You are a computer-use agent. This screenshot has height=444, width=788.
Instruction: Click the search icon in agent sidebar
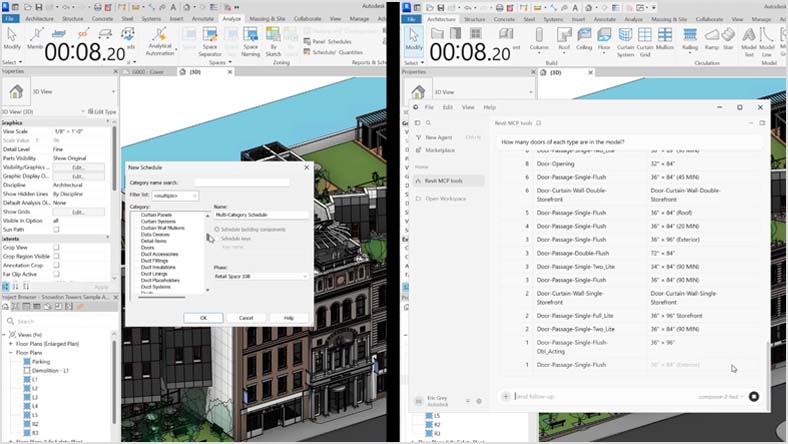coord(429,123)
